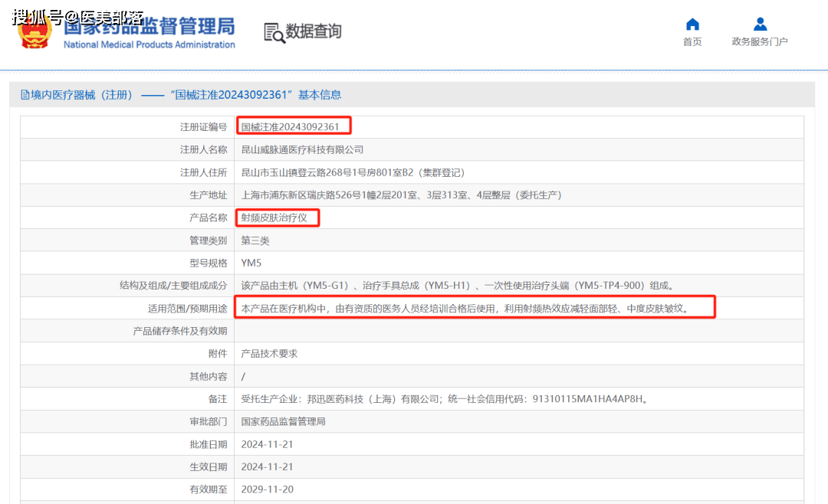Click the 备注 row with 邦迅医药科技
Screen dimensions: 828x504
(x=445, y=399)
